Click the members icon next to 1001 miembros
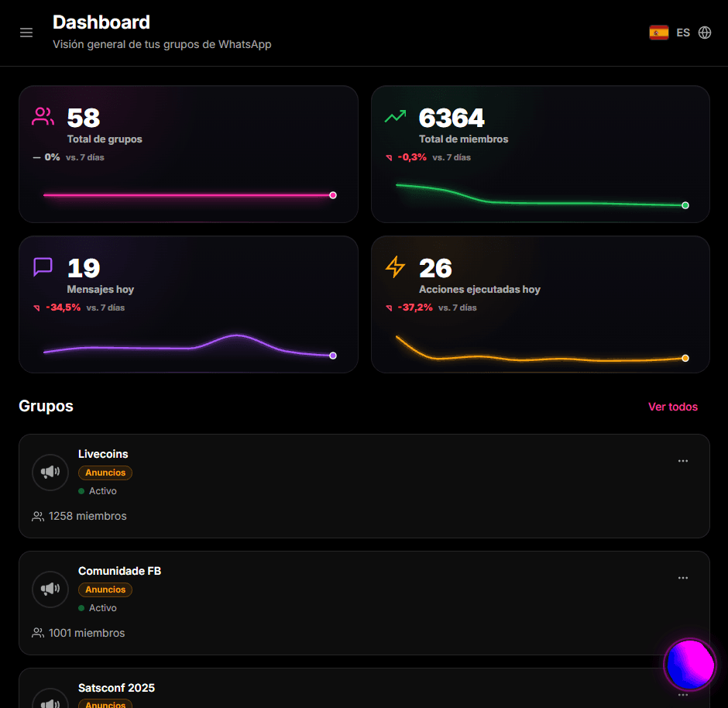The height and width of the screenshot is (708, 728). point(38,633)
